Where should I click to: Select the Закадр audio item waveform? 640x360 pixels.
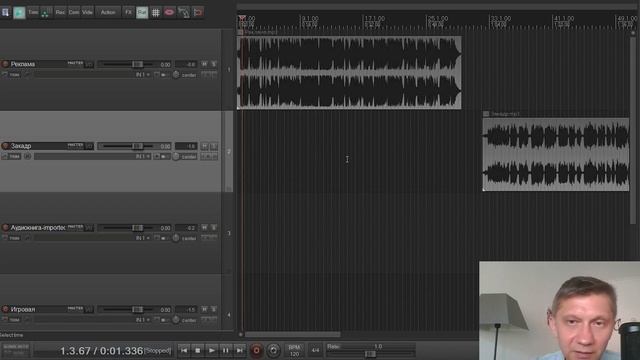pyautogui.click(x=556, y=154)
